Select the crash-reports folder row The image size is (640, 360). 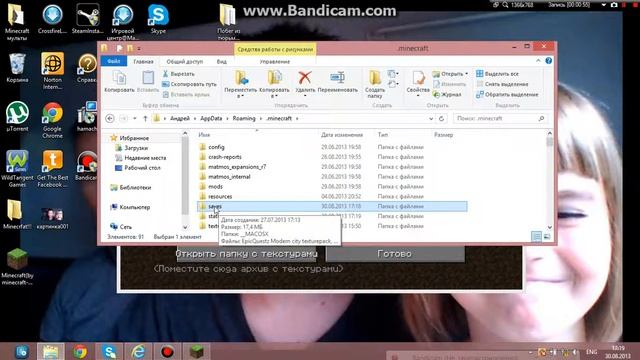[x=332, y=157]
